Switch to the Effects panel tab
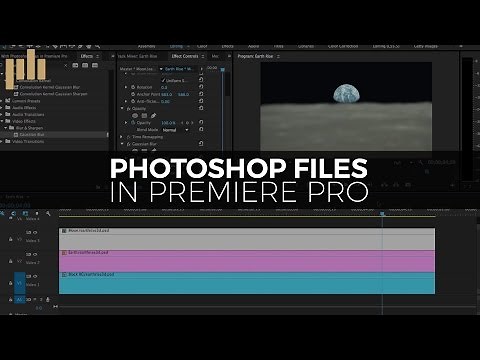Image resolution: width=480 pixels, height=360 pixels. tap(87, 56)
